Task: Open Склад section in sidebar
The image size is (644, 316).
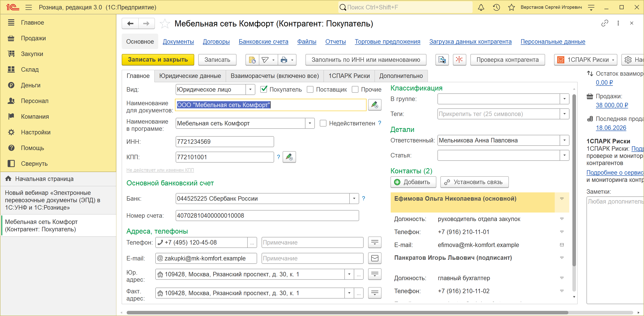Action: point(30,70)
